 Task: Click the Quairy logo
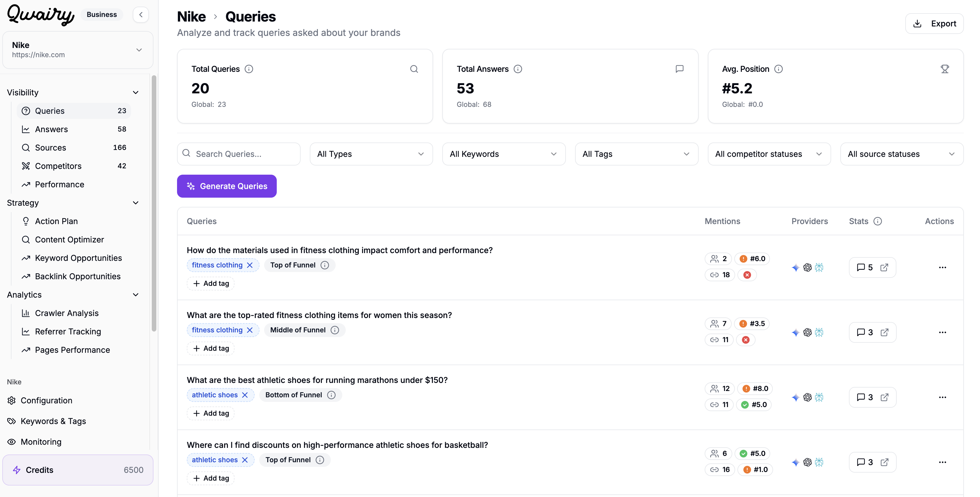coord(41,15)
